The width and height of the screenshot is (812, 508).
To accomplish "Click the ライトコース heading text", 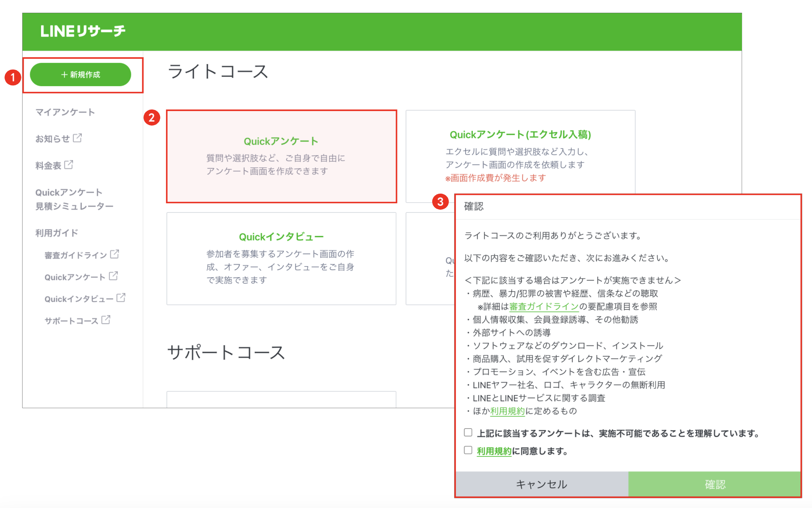I will tap(217, 72).
